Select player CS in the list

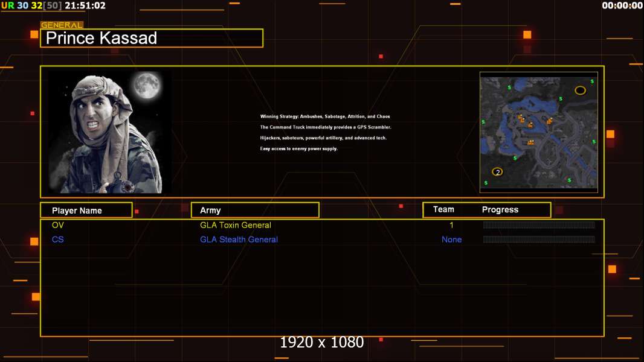click(58, 240)
